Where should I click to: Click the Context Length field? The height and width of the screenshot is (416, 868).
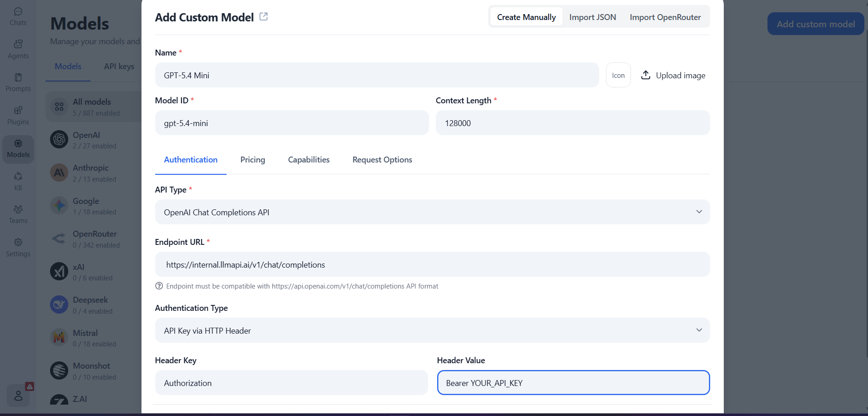point(573,123)
